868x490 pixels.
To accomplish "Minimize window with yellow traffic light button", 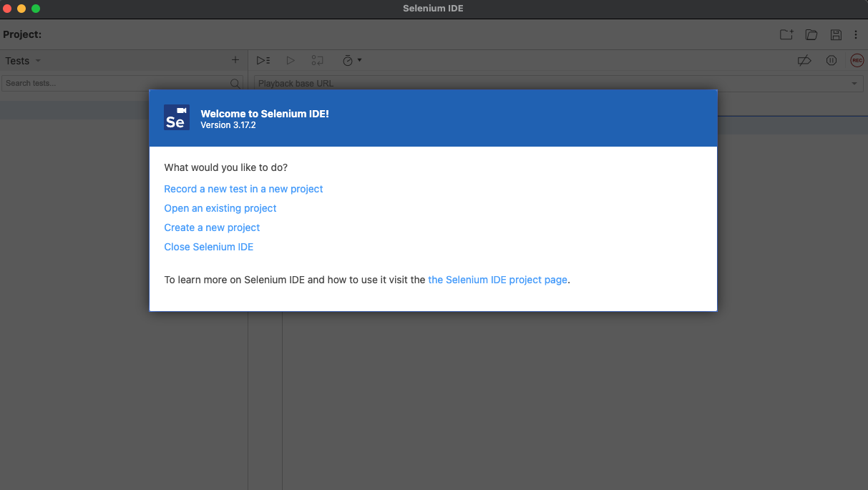I will click(21, 9).
